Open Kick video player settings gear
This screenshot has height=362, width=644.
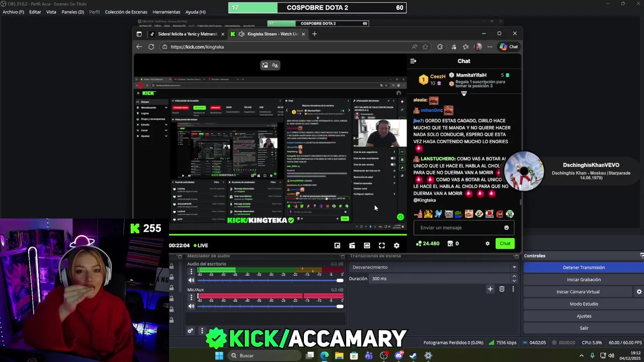(396, 245)
